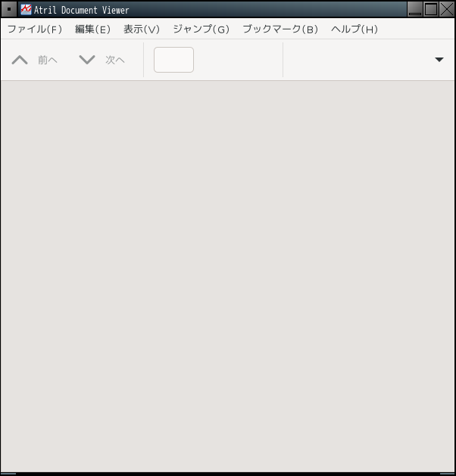
Task: Minimize the Atril Document Viewer window
Action: [x=414, y=9]
